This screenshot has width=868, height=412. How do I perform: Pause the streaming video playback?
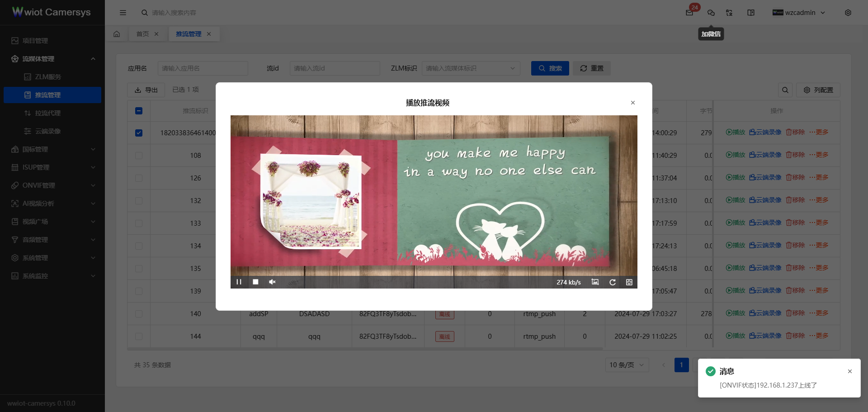pyautogui.click(x=239, y=282)
